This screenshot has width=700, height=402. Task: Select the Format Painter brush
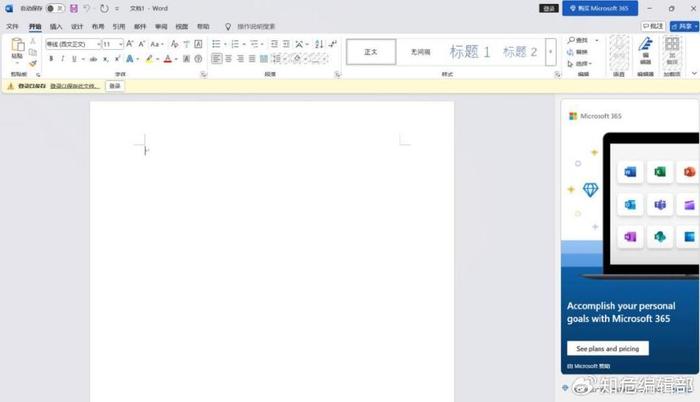[x=33, y=63]
